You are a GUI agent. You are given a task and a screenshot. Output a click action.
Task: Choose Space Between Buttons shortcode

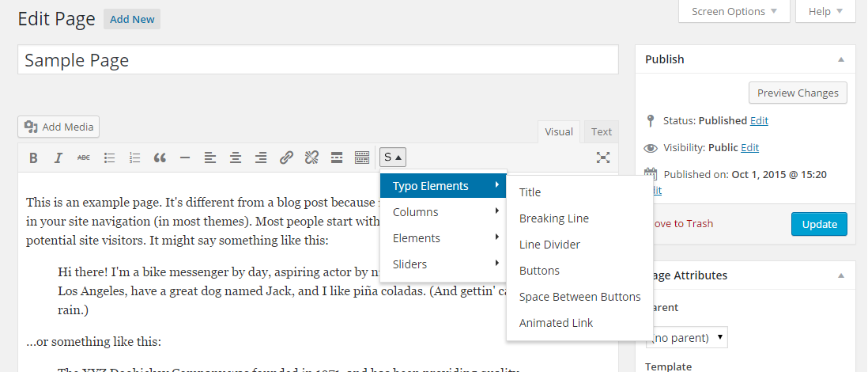579,297
